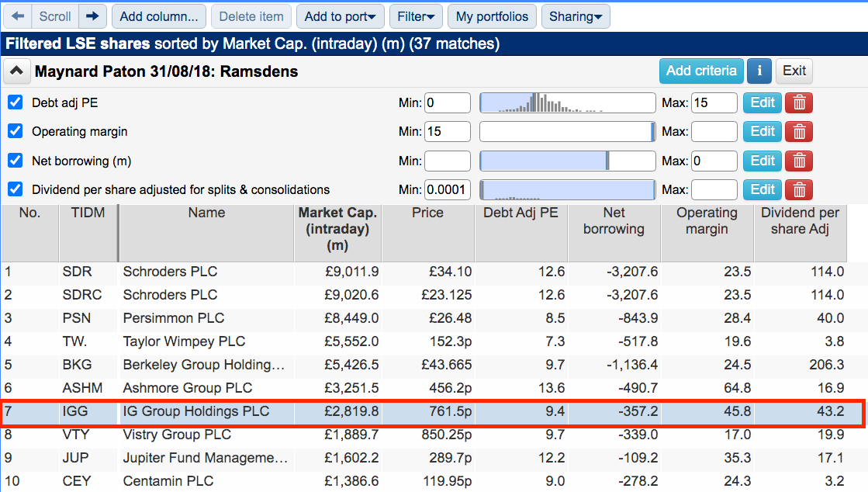Sort by Debt Adj PE column header
This screenshot has width=868, height=492.
pos(521,233)
